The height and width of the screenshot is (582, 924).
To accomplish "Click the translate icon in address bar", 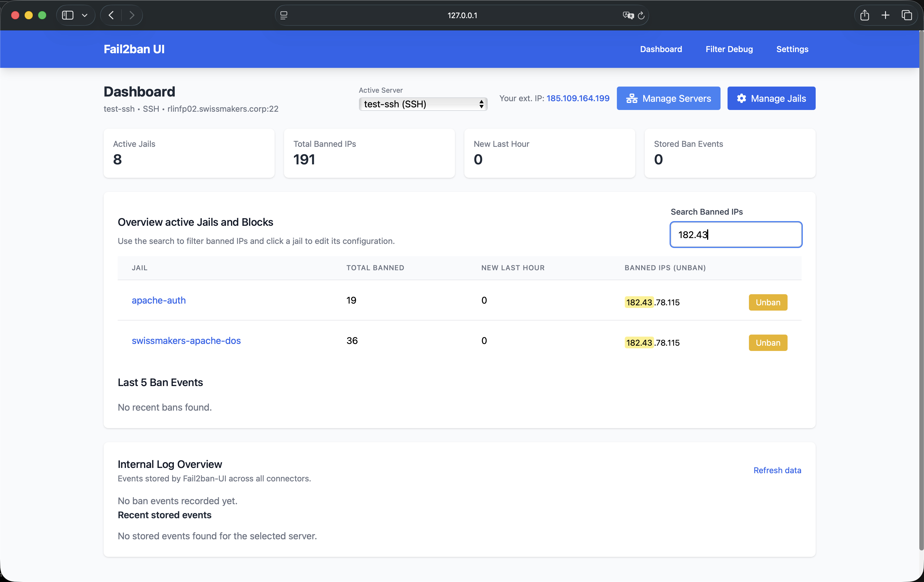I will click(x=628, y=15).
